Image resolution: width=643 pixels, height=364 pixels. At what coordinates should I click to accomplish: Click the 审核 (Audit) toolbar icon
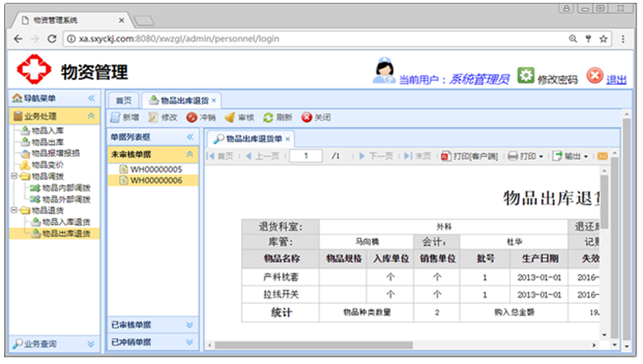(230, 117)
